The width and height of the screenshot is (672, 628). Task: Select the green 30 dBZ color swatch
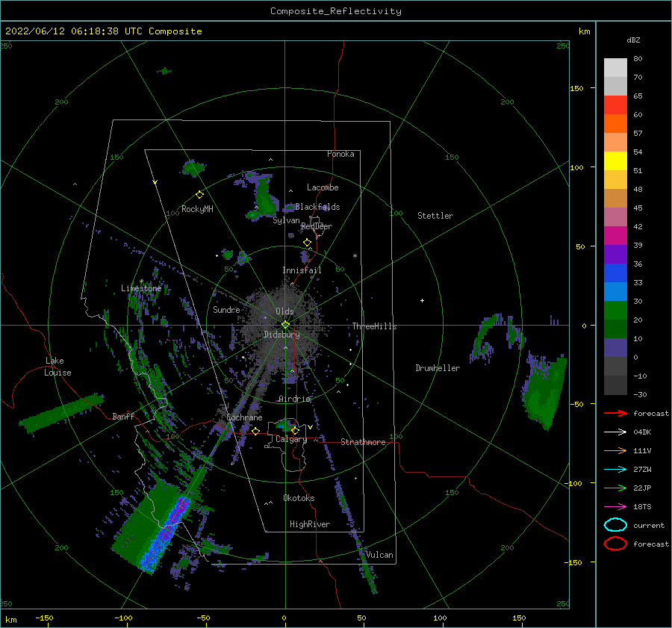click(615, 310)
